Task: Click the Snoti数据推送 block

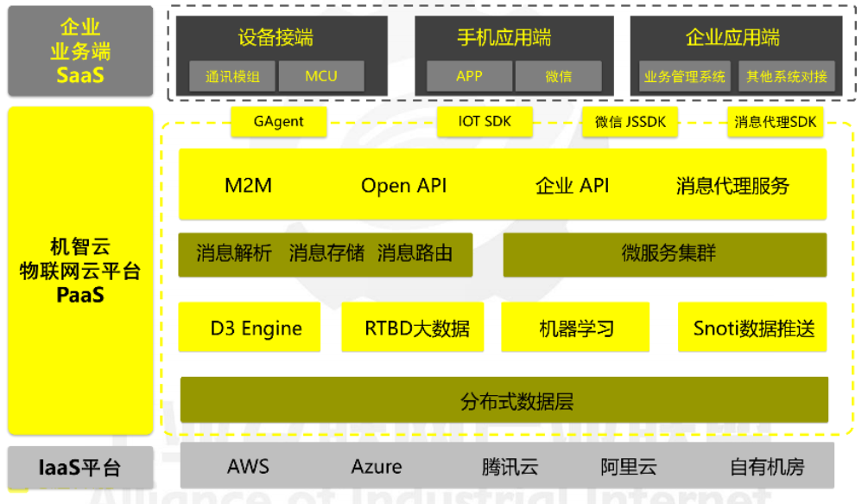Action: pos(752,327)
